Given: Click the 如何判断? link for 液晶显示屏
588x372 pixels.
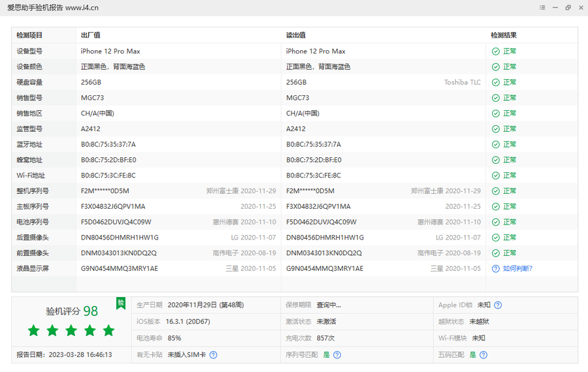Looking at the screenshot, I should (x=517, y=269).
